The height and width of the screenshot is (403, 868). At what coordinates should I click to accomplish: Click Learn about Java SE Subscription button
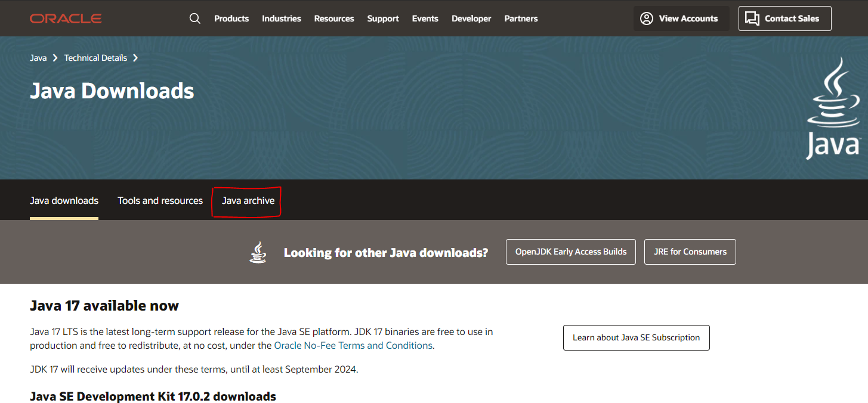[637, 337]
